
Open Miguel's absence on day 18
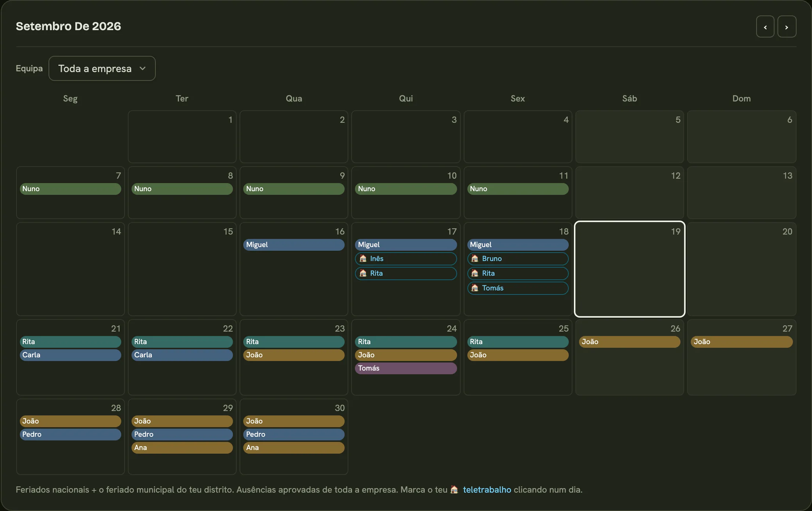pos(518,244)
